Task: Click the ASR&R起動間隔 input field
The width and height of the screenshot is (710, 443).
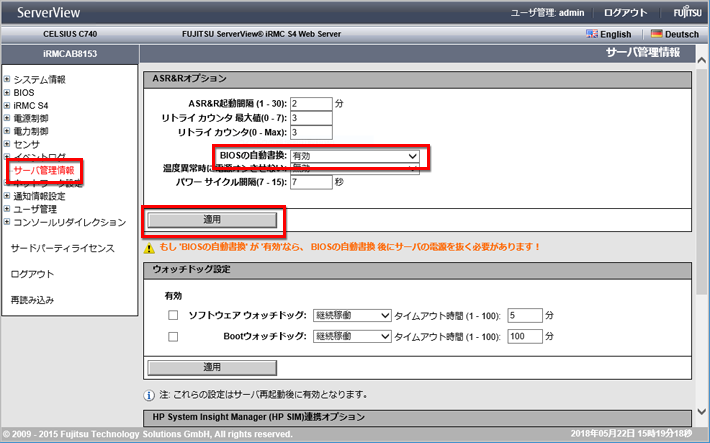Action: pyautogui.click(x=311, y=103)
